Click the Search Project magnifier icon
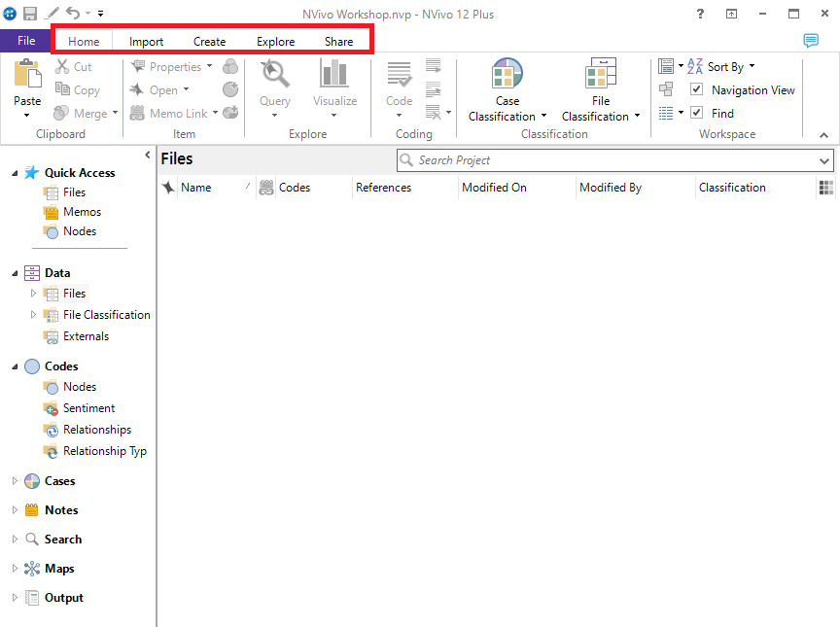840x627 pixels. [x=406, y=160]
